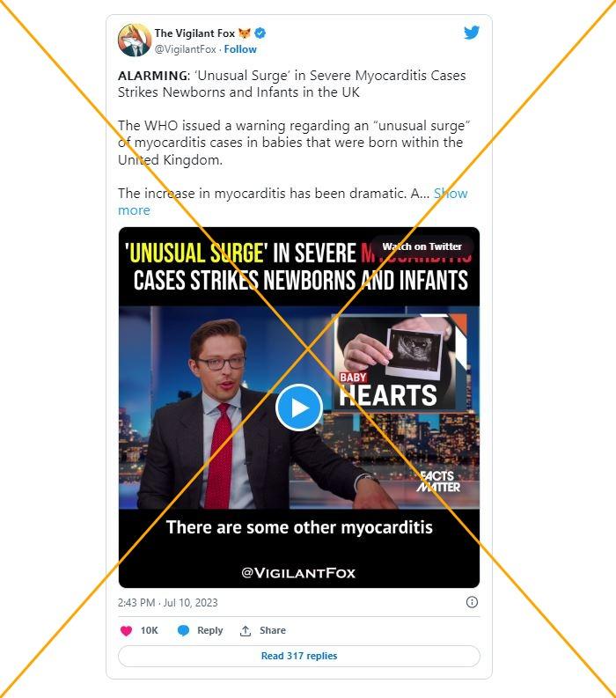Click the blue verified badge
Screen dimensions: 616x698
[x=260, y=33]
